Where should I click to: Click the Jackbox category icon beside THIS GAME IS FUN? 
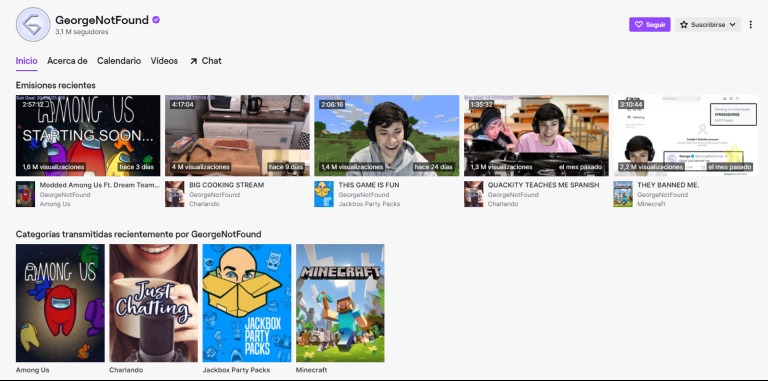(x=324, y=194)
